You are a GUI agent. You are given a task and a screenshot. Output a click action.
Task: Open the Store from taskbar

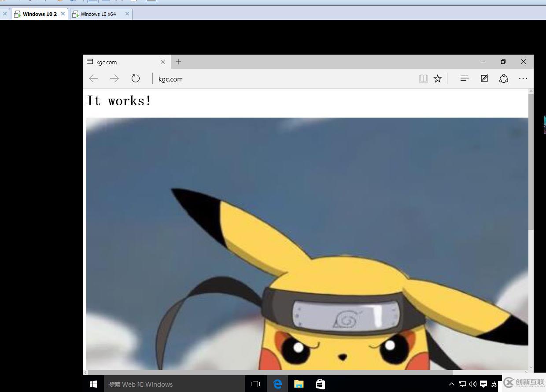coord(321,384)
